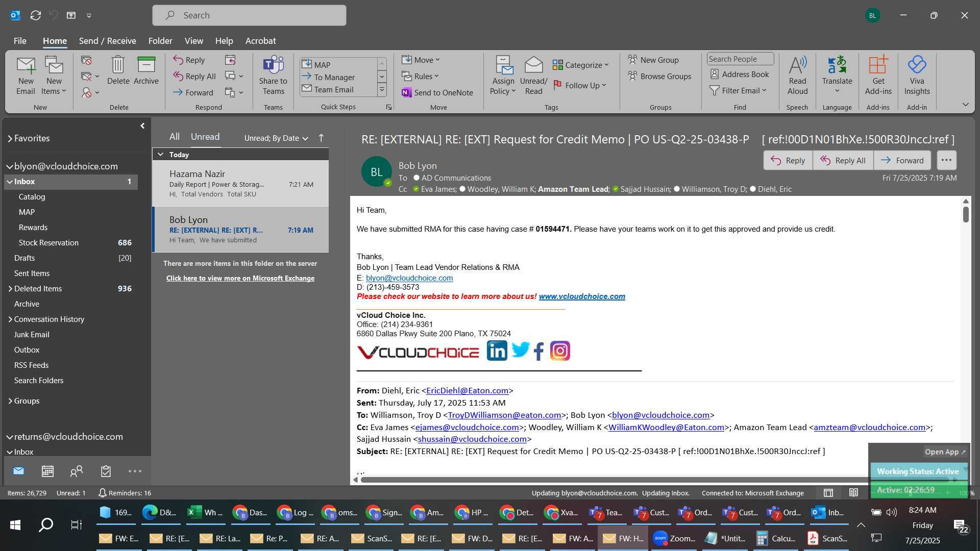Expand the Quick Steps gallery

(x=381, y=90)
